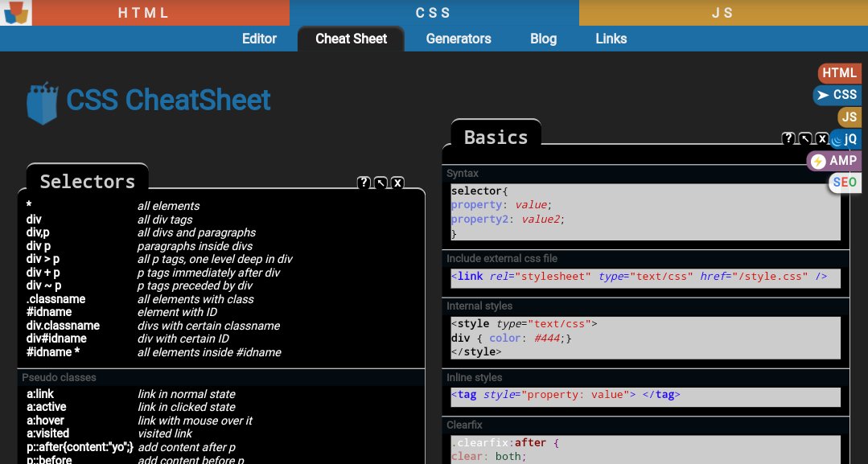868x464 pixels.
Task: Select the Cheat Sheet tab
Action: pyautogui.click(x=351, y=39)
